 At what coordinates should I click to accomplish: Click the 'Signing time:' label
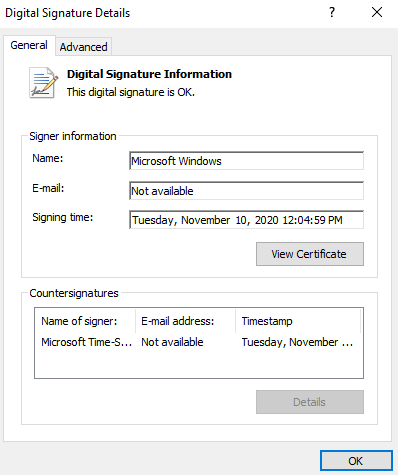pos(63,217)
